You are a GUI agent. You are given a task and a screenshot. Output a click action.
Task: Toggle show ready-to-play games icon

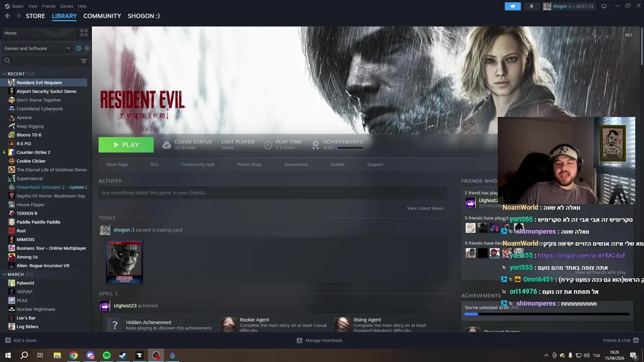pos(87,48)
